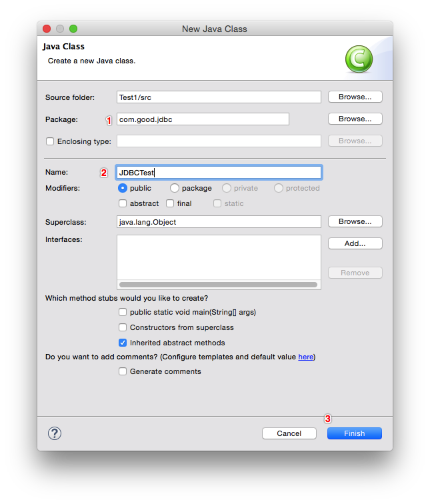Enable the Enclosing type checkbox
Image resolution: width=430 pixels, height=504 pixels.
[50, 141]
